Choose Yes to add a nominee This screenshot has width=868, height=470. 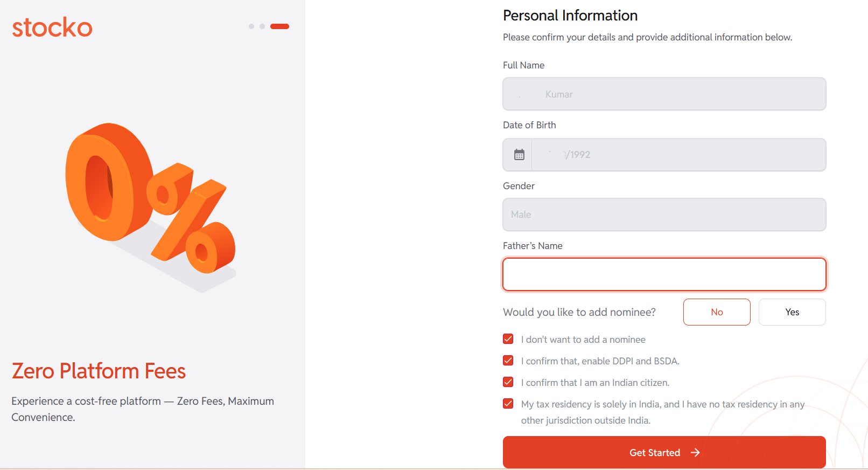tap(792, 312)
